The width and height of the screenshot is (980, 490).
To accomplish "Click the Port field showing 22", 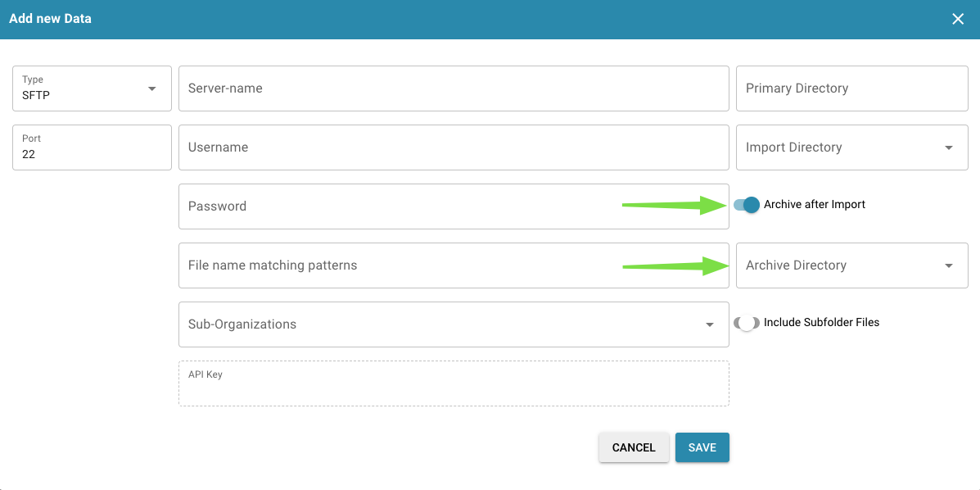I will click(91, 147).
